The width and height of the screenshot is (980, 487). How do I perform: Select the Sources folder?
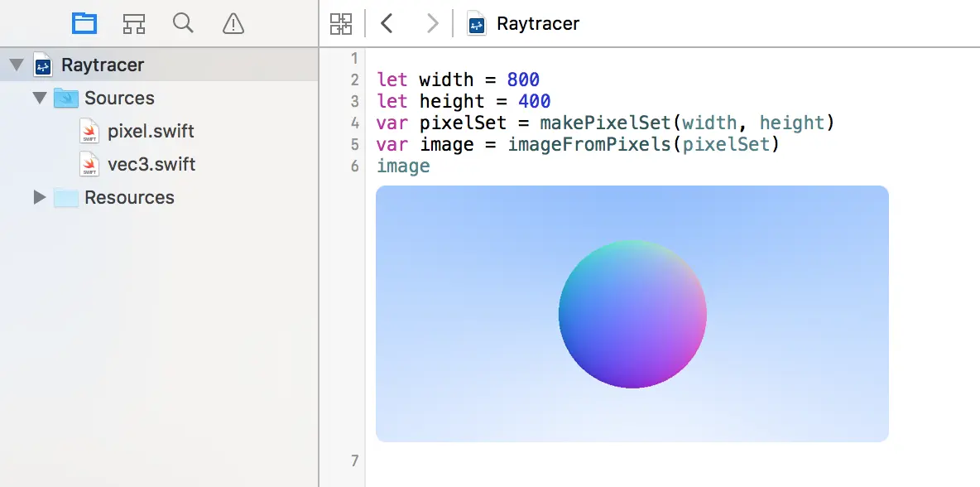pos(120,98)
